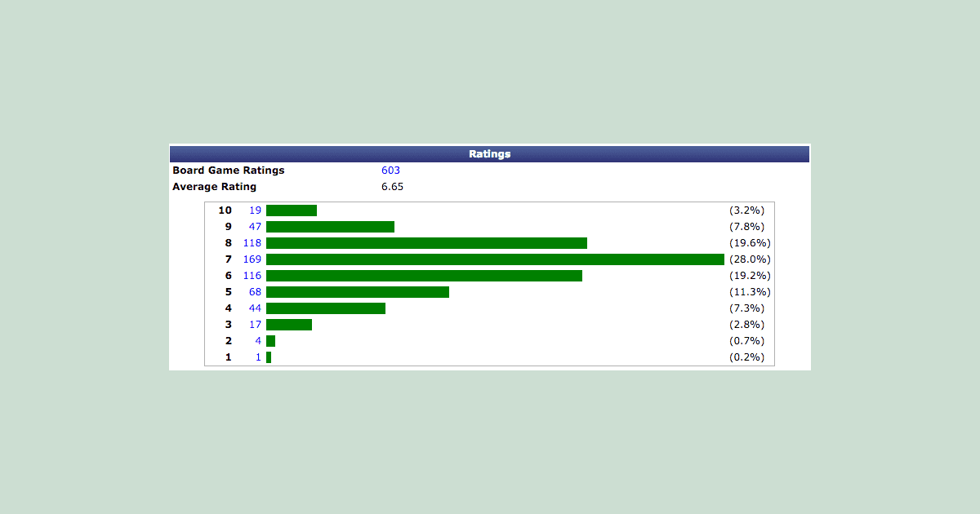
Task: Click the green bar for rating 10
Action: click(292, 210)
